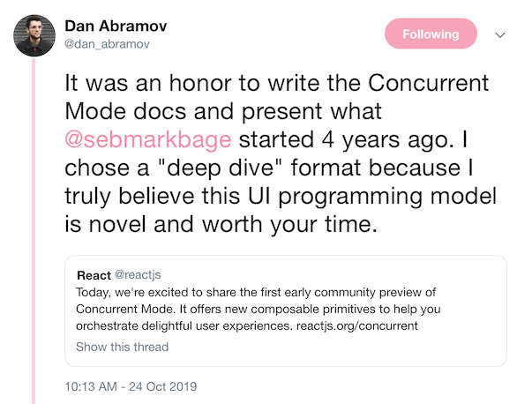Select Show this thread
Viewport: 532px width, 404px height.
coord(122,347)
